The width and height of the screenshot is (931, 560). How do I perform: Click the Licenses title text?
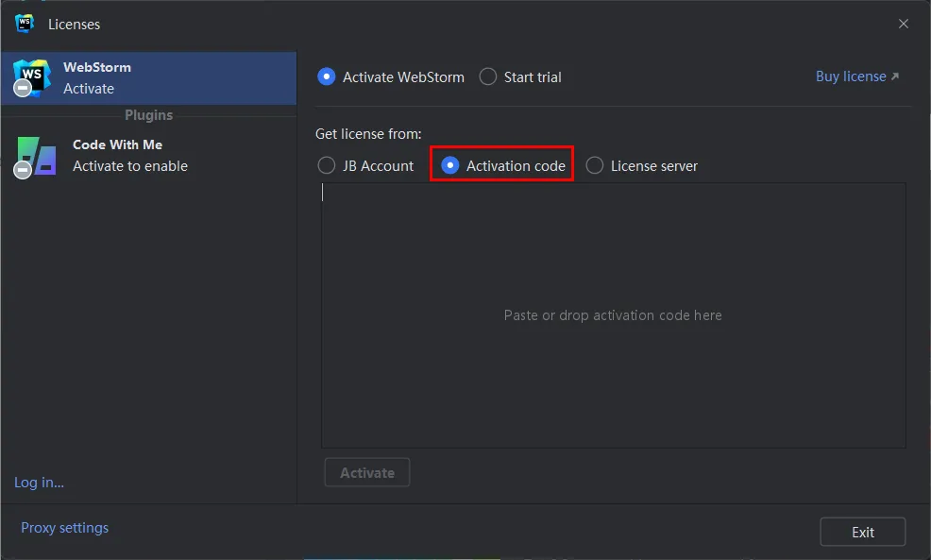(75, 24)
